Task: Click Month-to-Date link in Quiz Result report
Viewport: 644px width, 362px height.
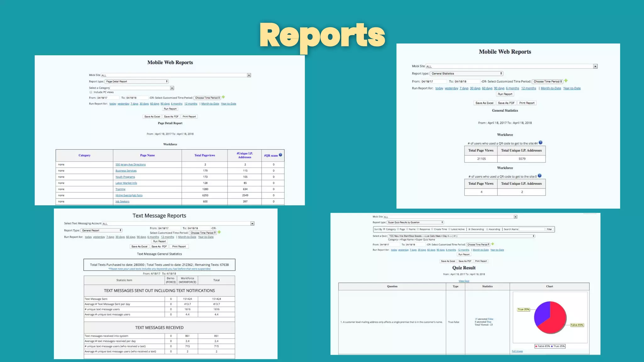Action: pos(480,250)
